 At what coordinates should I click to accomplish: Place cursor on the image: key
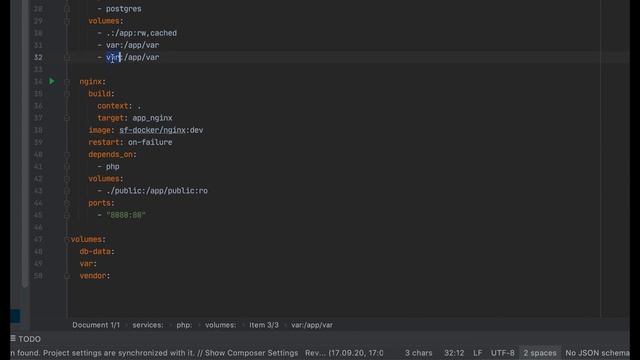[x=101, y=130]
